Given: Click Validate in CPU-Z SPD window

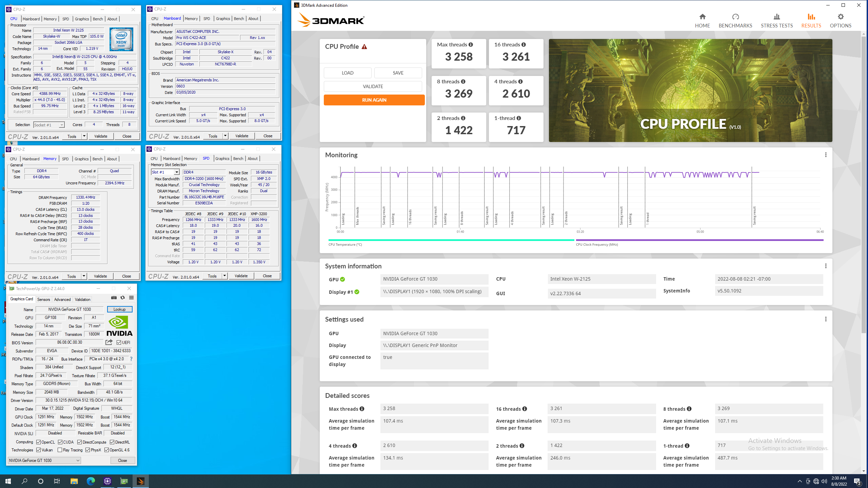Looking at the screenshot, I should coord(241,276).
